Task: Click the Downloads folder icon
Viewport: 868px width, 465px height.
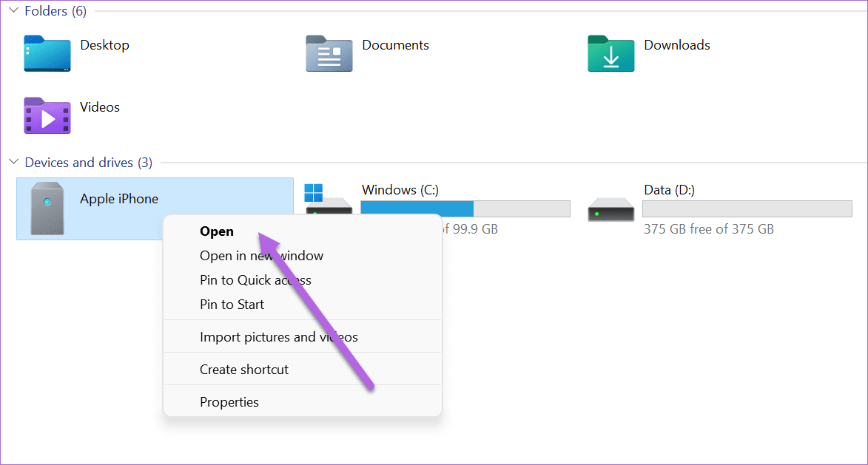Action: click(610, 54)
